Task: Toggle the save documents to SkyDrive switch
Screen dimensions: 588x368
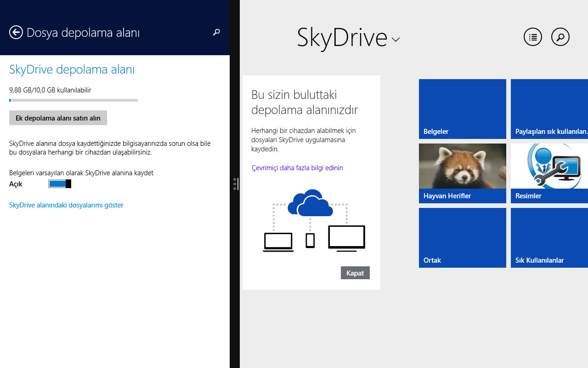Action: tap(60, 184)
